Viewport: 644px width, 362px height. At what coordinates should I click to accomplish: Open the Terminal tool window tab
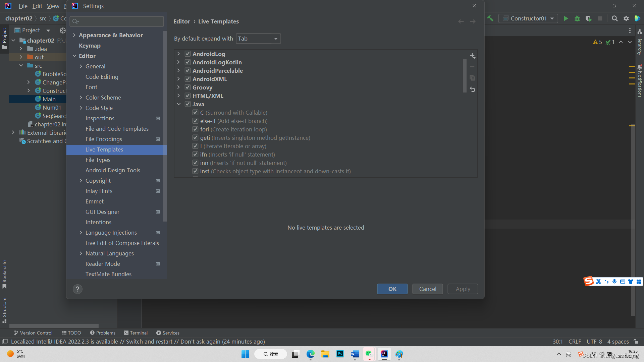[136, 333]
